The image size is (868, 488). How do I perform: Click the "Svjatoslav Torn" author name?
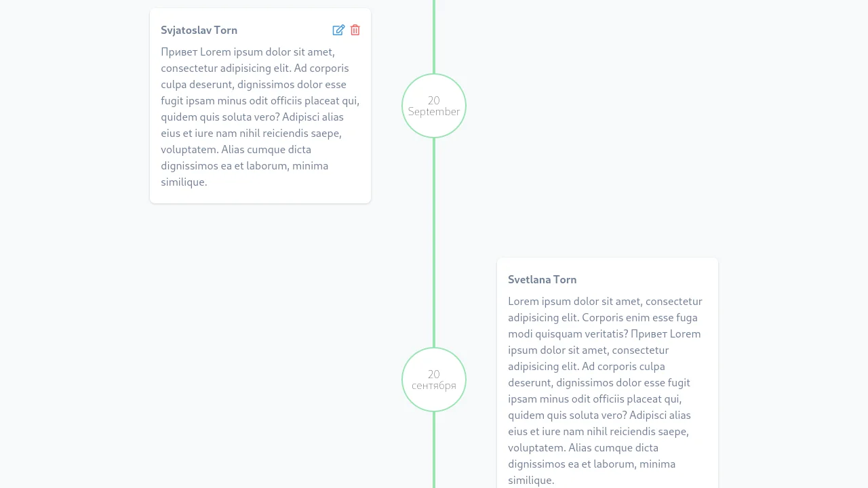(x=199, y=30)
